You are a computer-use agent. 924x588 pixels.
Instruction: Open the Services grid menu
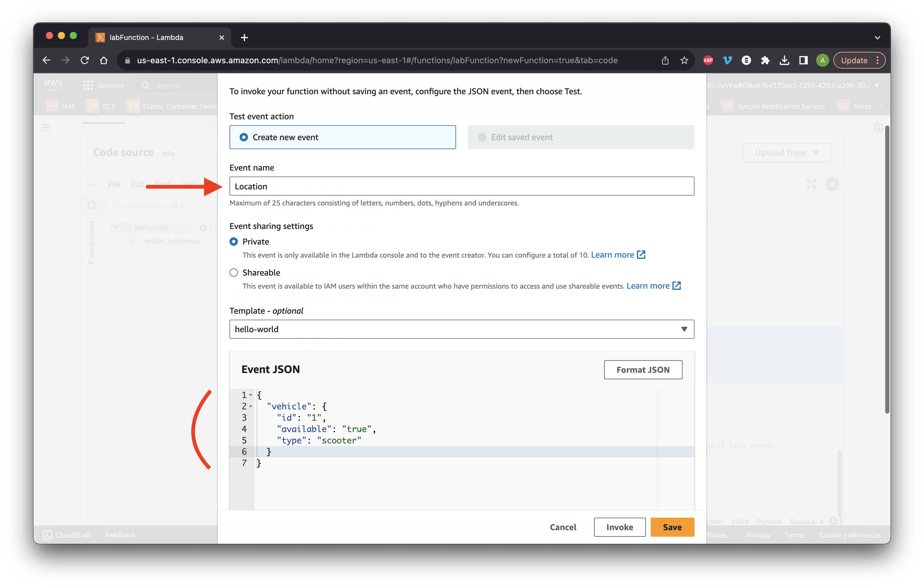(x=104, y=85)
